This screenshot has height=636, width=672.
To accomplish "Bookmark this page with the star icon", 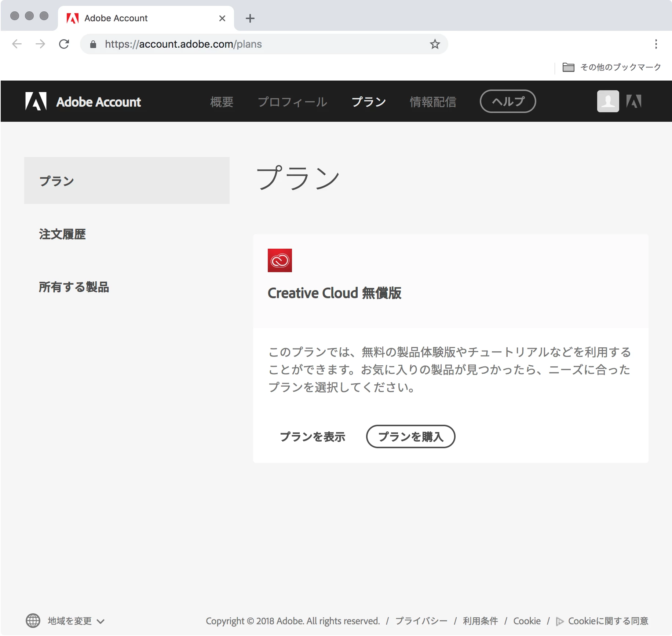I will pos(435,44).
